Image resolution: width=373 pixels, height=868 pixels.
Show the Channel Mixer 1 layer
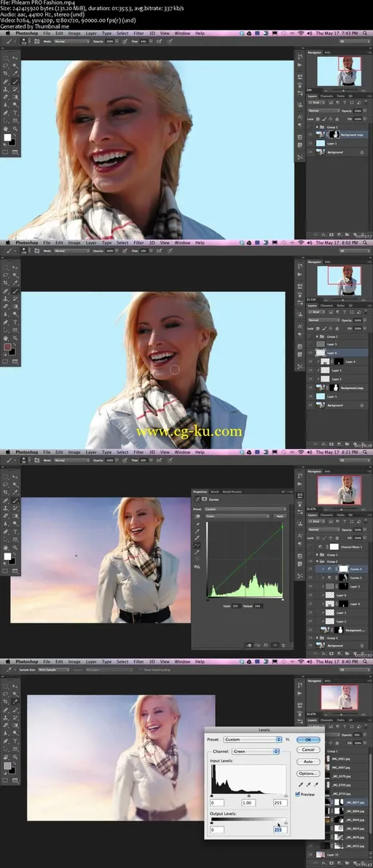click(x=310, y=546)
